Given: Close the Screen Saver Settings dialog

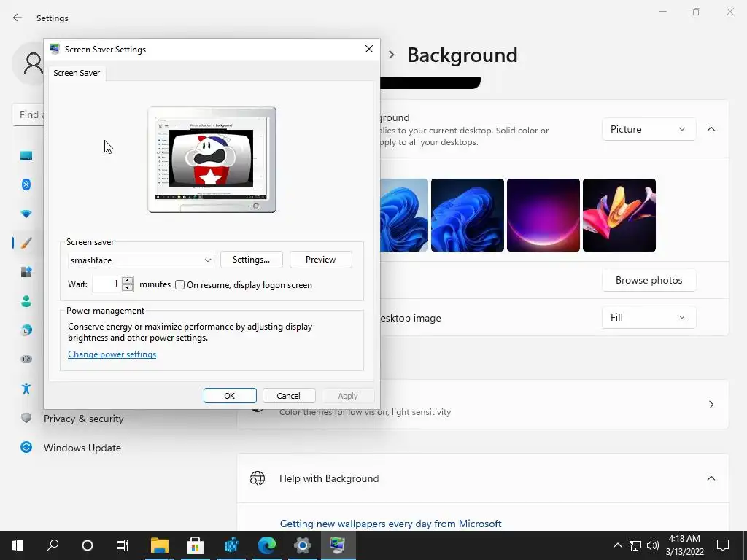Looking at the screenshot, I should [x=368, y=49].
